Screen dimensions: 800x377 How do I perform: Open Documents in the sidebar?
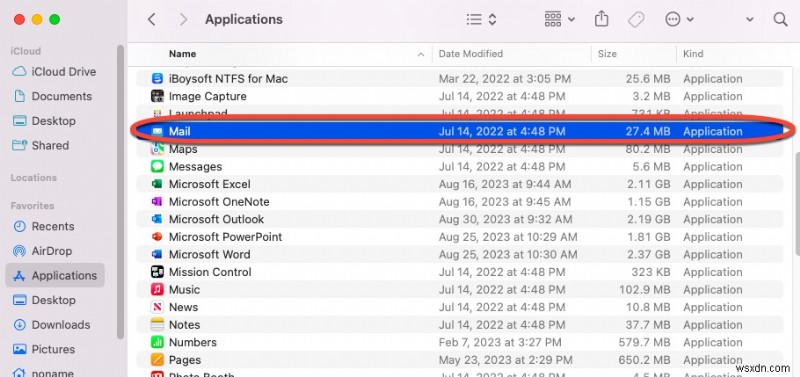pos(53,96)
